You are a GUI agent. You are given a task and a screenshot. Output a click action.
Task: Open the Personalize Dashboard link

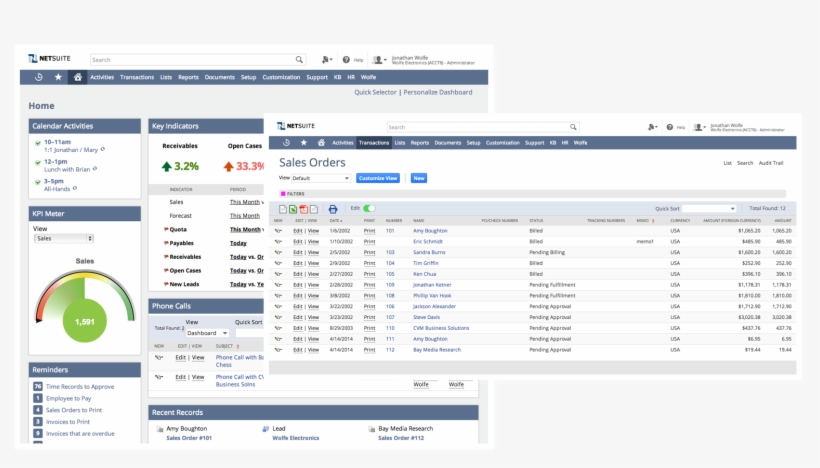437,92
